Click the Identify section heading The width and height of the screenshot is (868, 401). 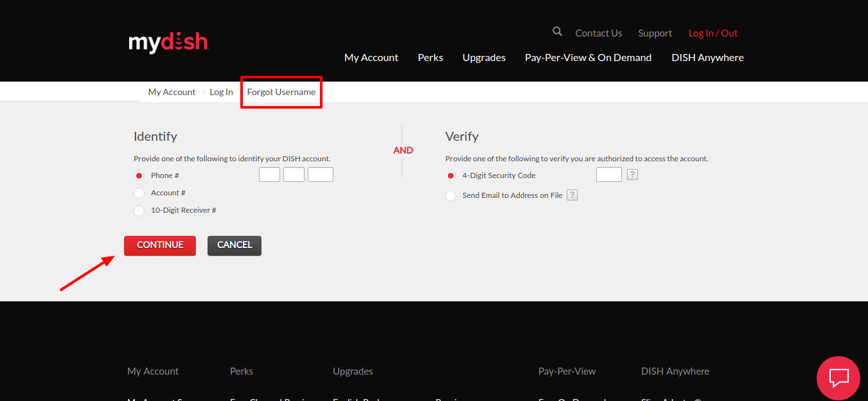tap(155, 137)
